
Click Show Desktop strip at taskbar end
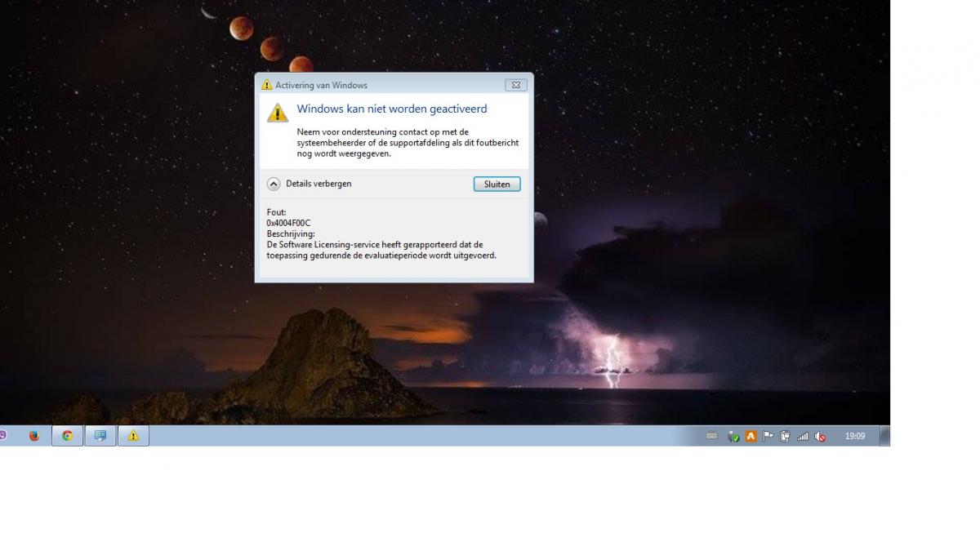[885, 436]
